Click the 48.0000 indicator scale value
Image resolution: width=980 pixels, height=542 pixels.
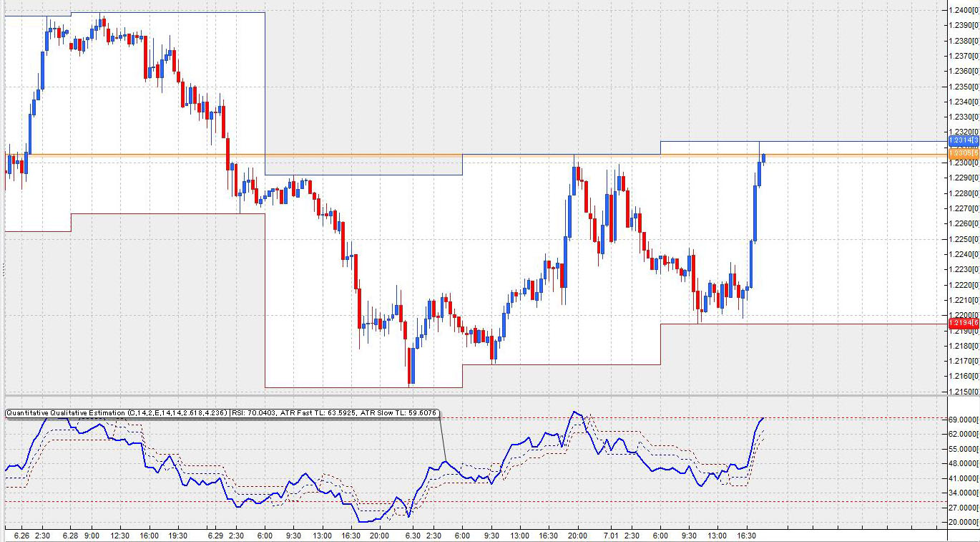pos(964,463)
